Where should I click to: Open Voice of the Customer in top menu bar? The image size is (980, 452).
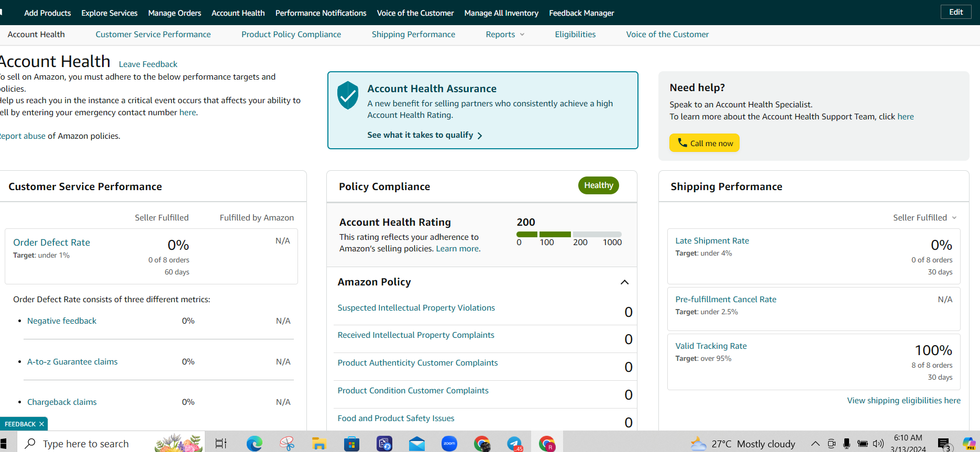[415, 13]
